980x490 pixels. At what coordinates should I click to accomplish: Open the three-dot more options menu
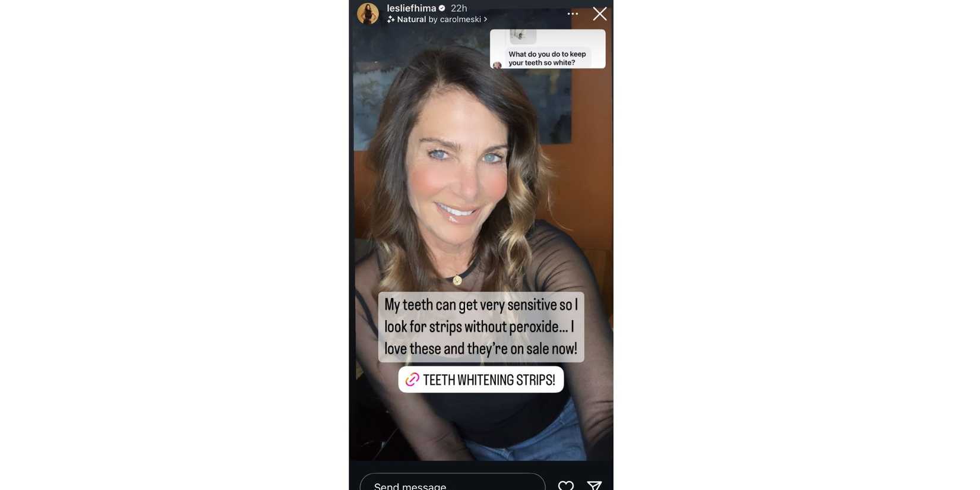[x=573, y=14]
